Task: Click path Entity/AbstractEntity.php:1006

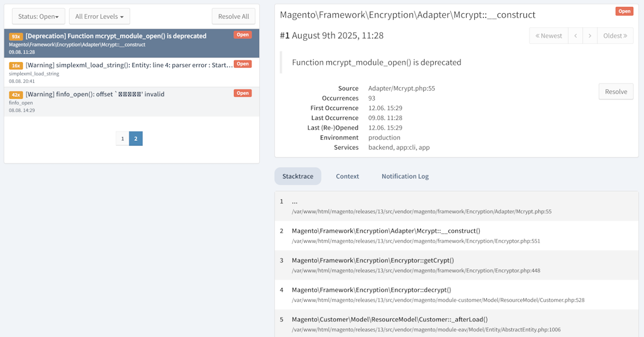Action: [x=426, y=329]
